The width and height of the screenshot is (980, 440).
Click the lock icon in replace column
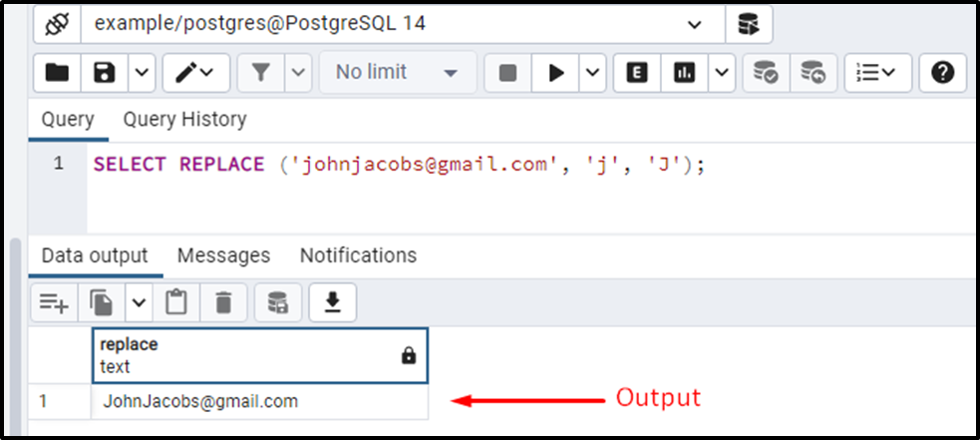click(x=408, y=356)
